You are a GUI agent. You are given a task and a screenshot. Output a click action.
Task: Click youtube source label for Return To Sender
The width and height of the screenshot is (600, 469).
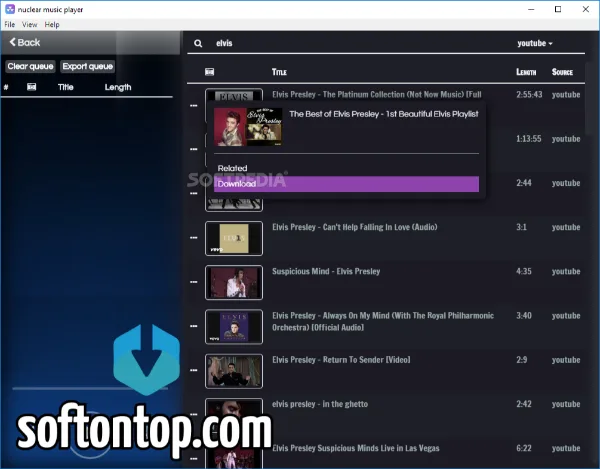pos(566,360)
